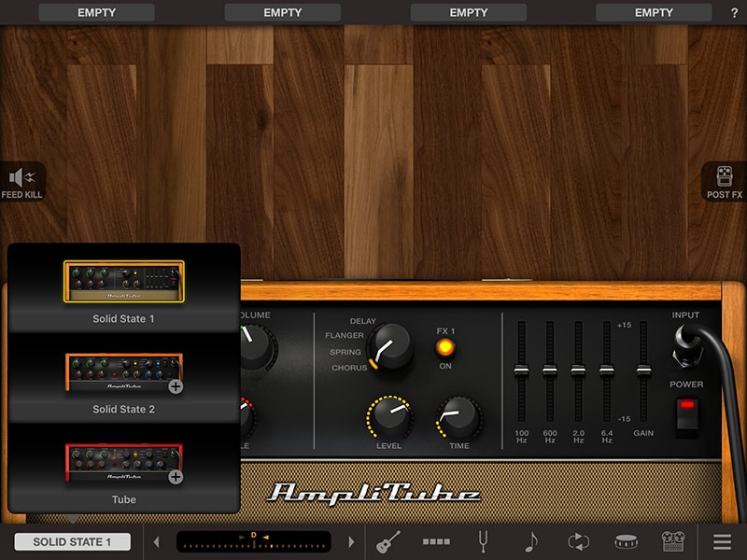The image size is (747, 560).
Task: Select the CHORUS effect label
Action: tap(349, 368)
